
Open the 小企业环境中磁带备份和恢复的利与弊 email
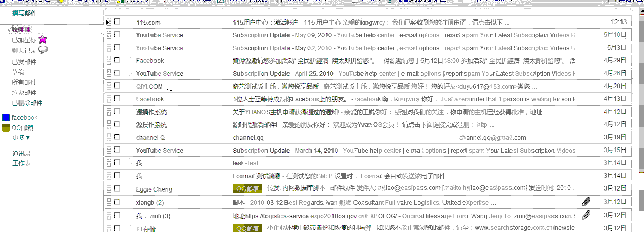(421, 228)
